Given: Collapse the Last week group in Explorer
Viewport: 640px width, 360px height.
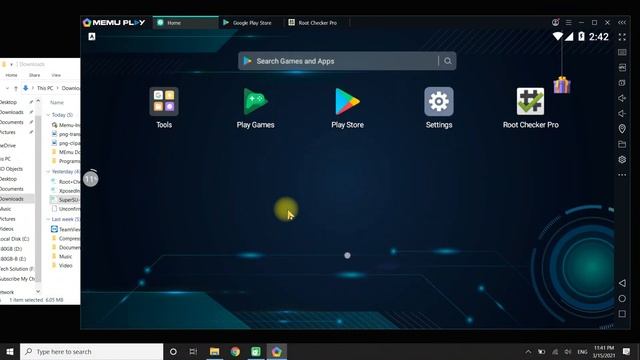Looking at the screenshot, I should (x=48, y=219).
